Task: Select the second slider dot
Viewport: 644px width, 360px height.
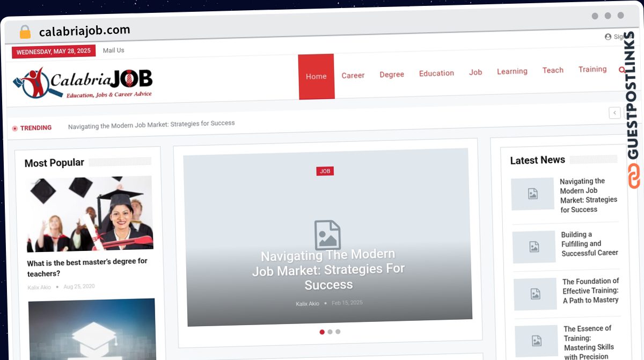Action: [x=330, y=332]
